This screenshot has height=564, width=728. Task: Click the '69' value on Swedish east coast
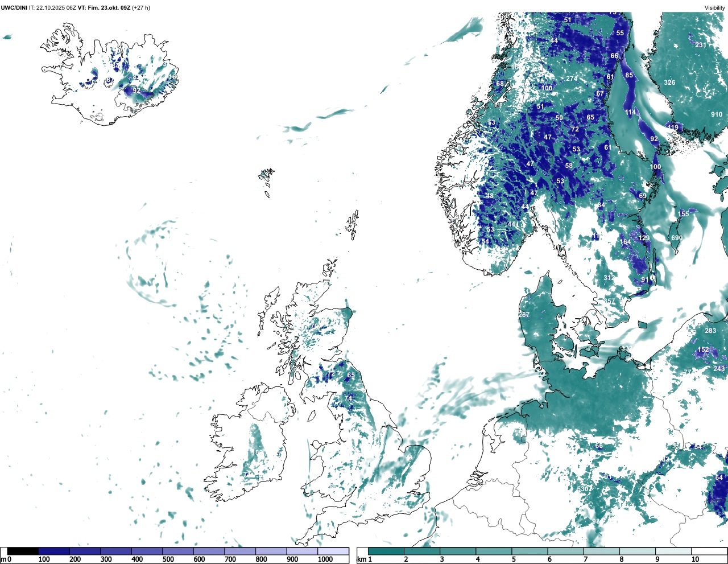coord(643,196)
